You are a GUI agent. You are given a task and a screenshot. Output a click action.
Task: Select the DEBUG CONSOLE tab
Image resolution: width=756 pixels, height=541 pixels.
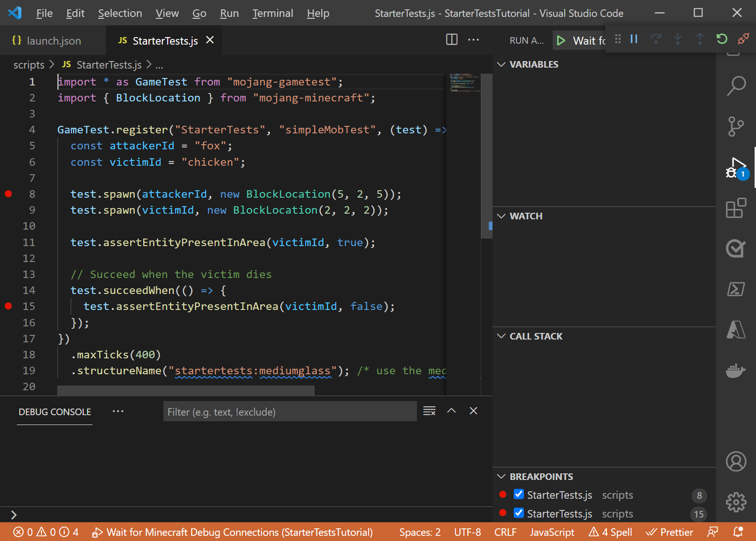coord(54,412)
